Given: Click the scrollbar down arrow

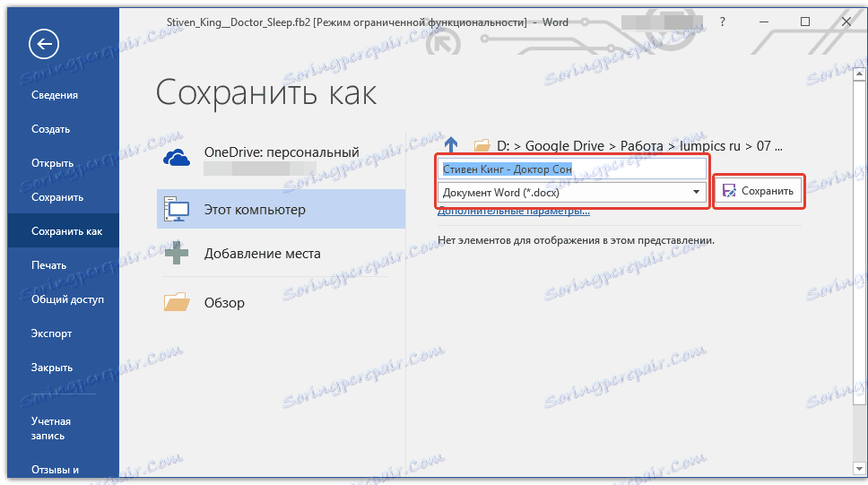Looking at the screenshot, I should (860, 469).
